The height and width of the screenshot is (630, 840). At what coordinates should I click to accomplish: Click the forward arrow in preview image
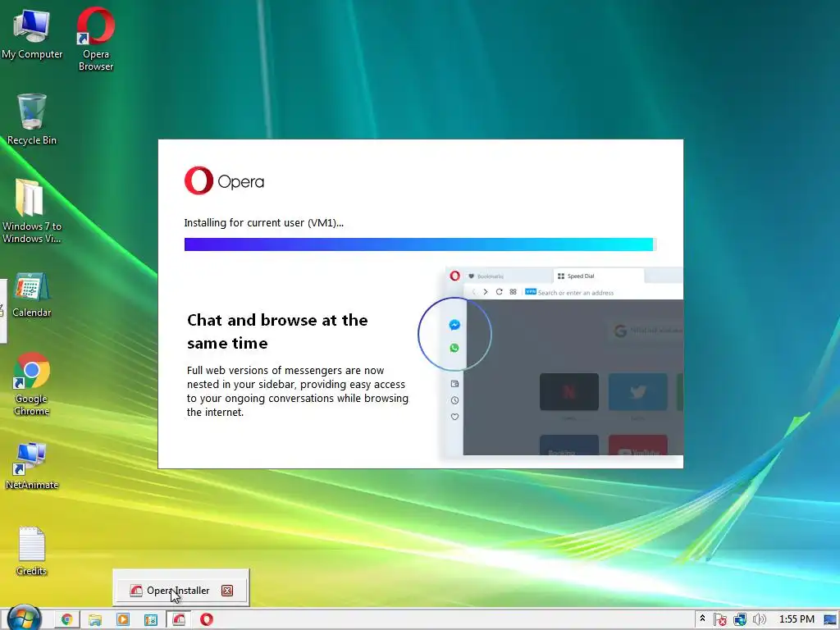coord(486,292)
